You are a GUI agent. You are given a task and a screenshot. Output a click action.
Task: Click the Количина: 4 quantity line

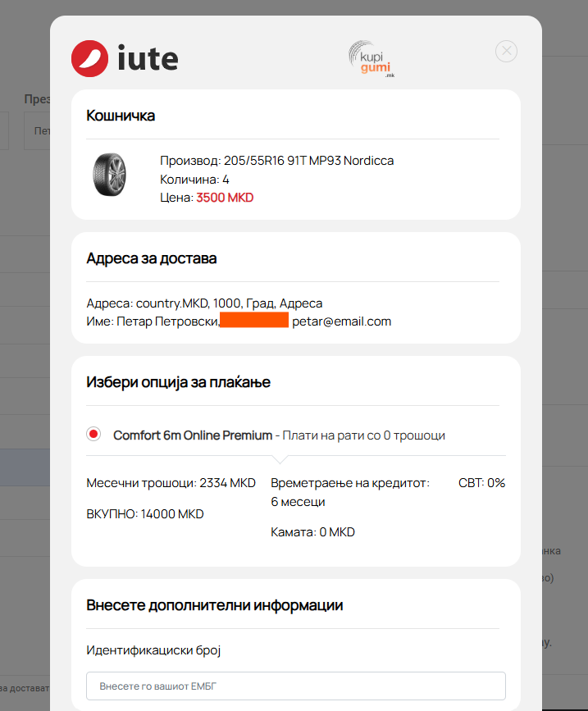194,180
